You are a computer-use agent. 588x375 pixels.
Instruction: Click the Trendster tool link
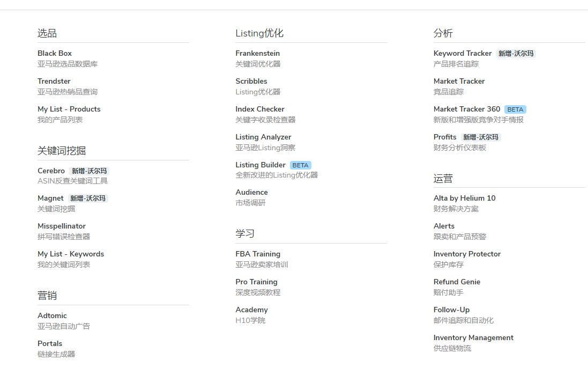(x=54, y=82)
